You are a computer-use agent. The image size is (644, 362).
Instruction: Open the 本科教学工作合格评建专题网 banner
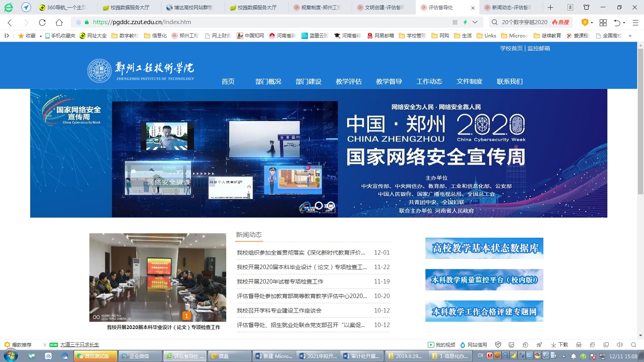pos(484,311)
